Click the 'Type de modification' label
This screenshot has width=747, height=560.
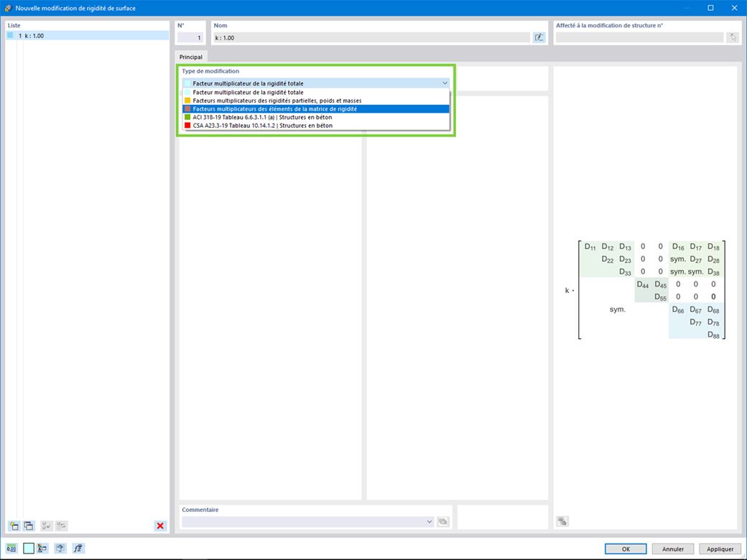tap(210, 71)
